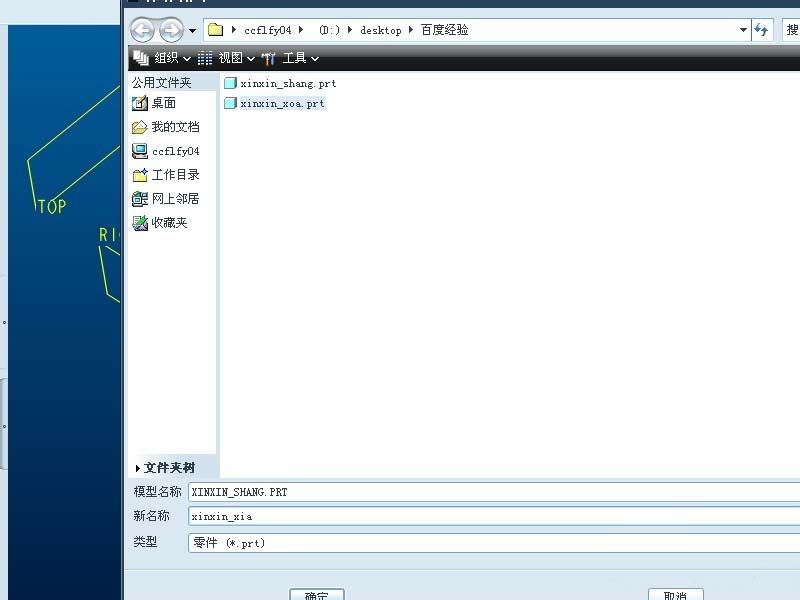Viewport: 800px width, 600px height.
Task: Click the 我的文档 documents icon
Action: pyautogui.click(x=139, y=127)
